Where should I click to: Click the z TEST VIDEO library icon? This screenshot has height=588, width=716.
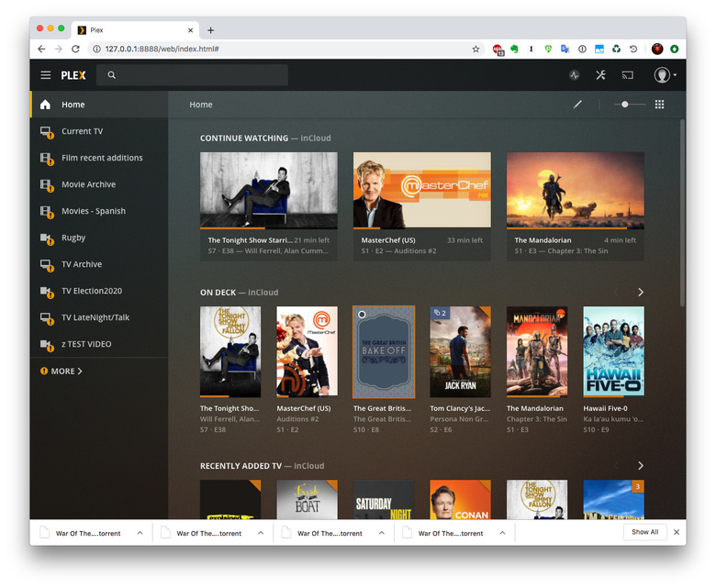click(47, 344)
